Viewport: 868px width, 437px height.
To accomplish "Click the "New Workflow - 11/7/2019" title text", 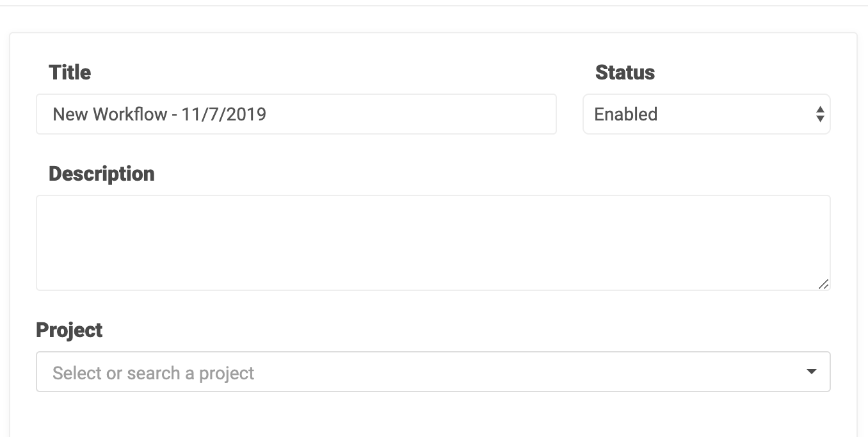I will coord(159,115).
